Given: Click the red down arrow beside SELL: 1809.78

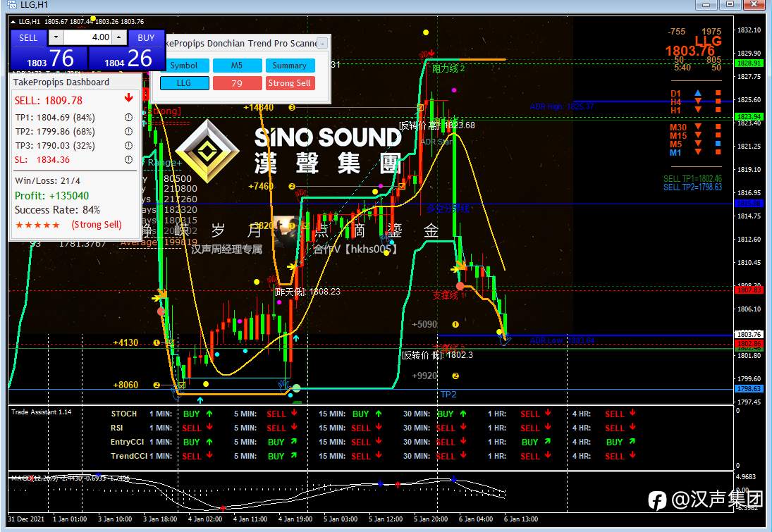Looking at the screenshot, I should coord(128,98).
